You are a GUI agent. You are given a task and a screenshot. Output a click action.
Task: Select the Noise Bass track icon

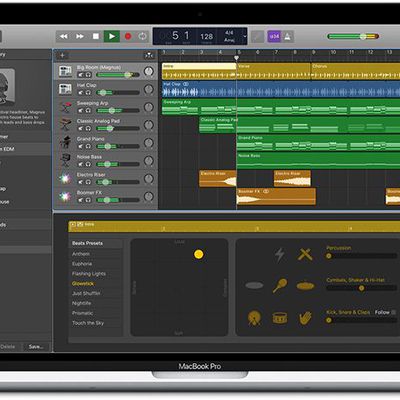pyautogui.click(x=65, y=161)
